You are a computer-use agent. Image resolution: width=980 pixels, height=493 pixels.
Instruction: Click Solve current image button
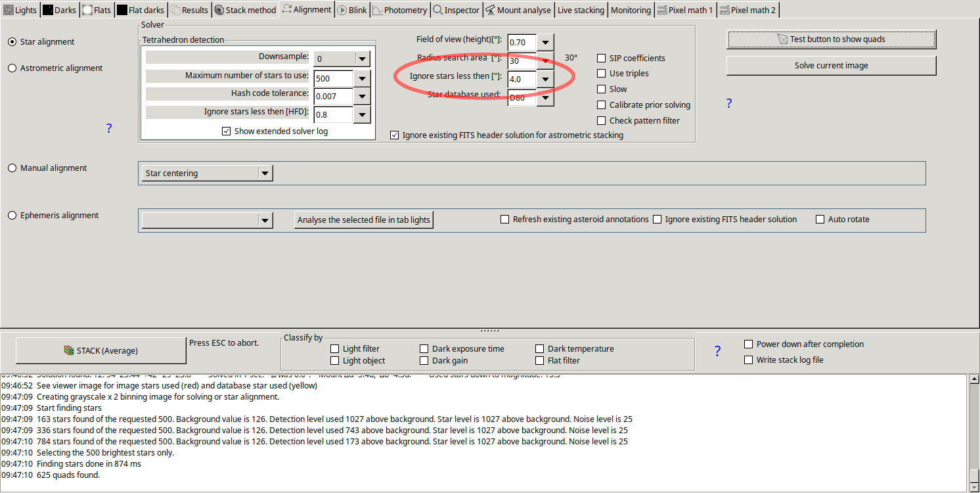831,66
